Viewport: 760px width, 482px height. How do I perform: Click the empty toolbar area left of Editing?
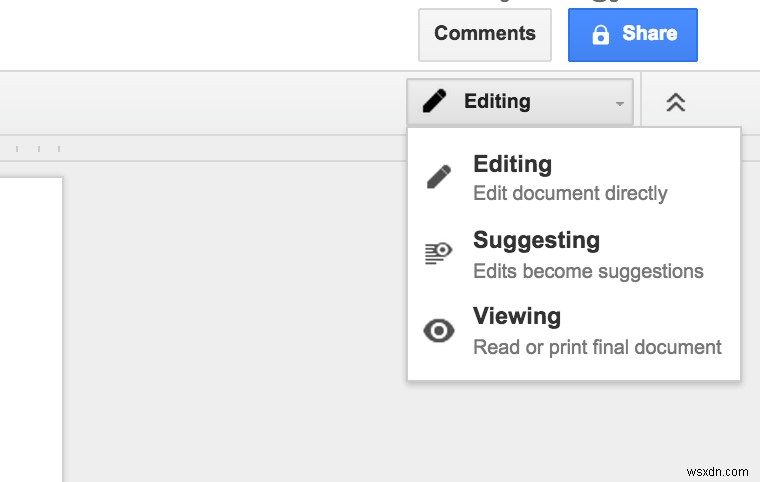200,102
